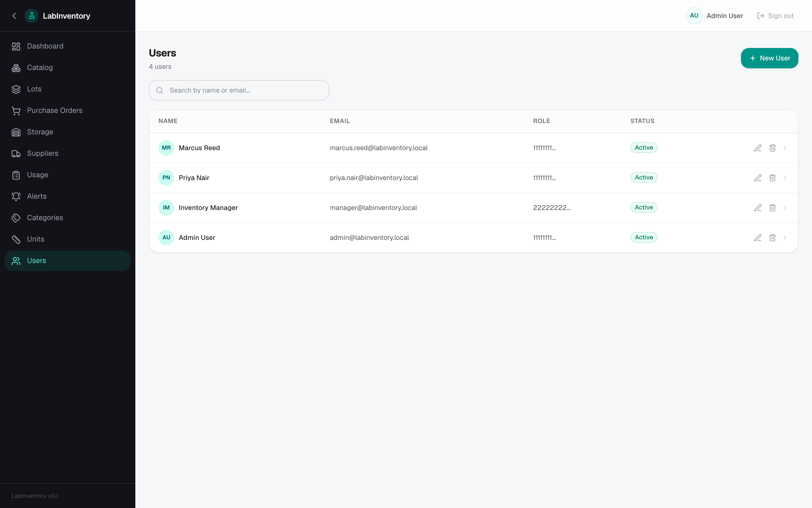Screen dimensions: 812x508
Task: Click Active badge for Admin User
Action: (644, 237)
